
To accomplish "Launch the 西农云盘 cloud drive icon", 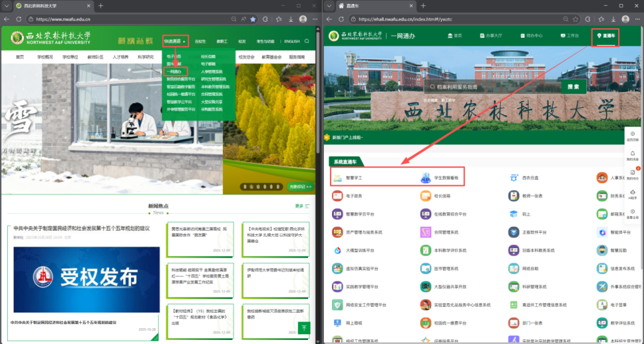I will tap(514, 177).
